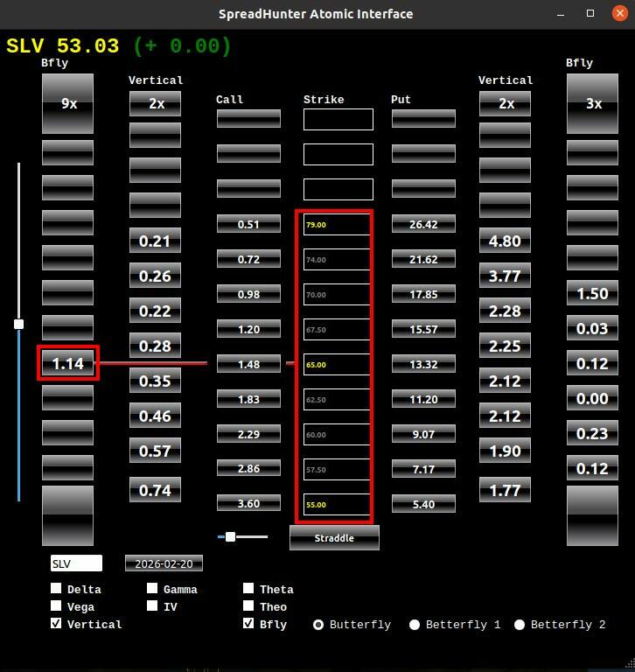Enable the Gamma checkbox
635x672 pixels.
pyautogui.click(x=152, y=589)
